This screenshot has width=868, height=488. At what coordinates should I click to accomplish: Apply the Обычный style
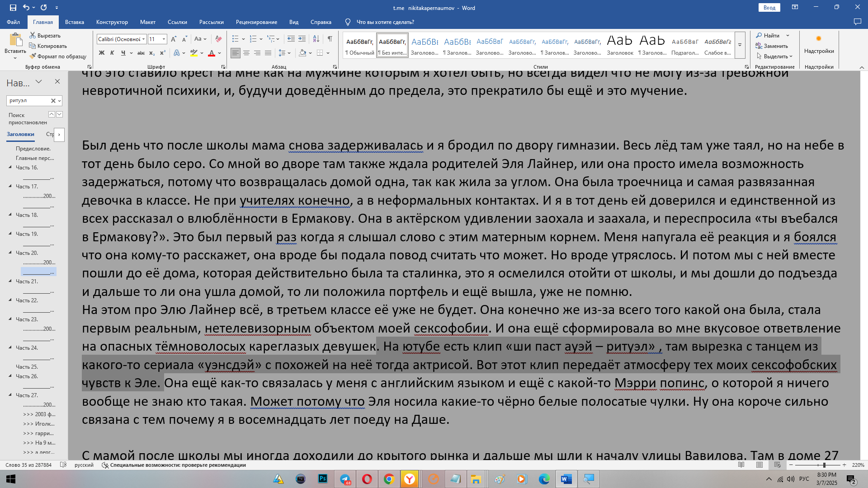point(360,45)
